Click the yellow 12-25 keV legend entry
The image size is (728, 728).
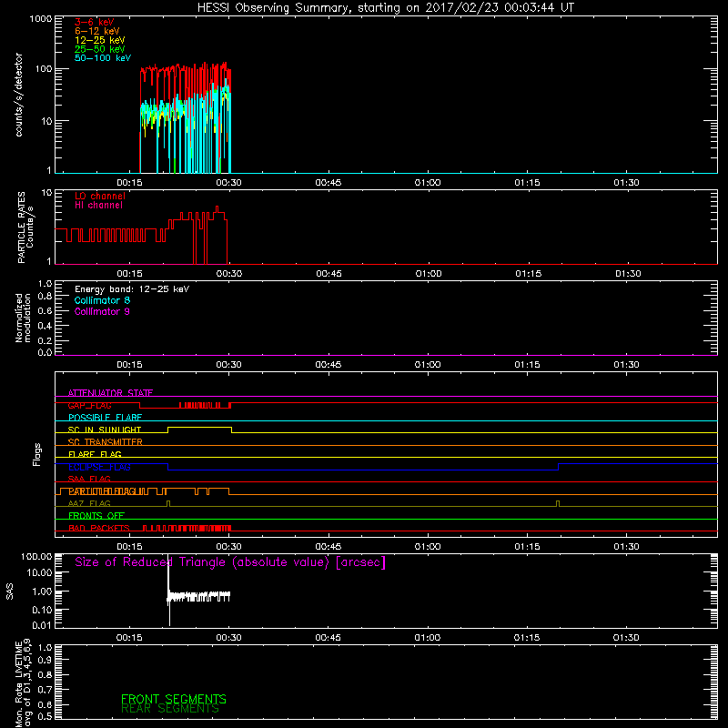coord(100,40)
